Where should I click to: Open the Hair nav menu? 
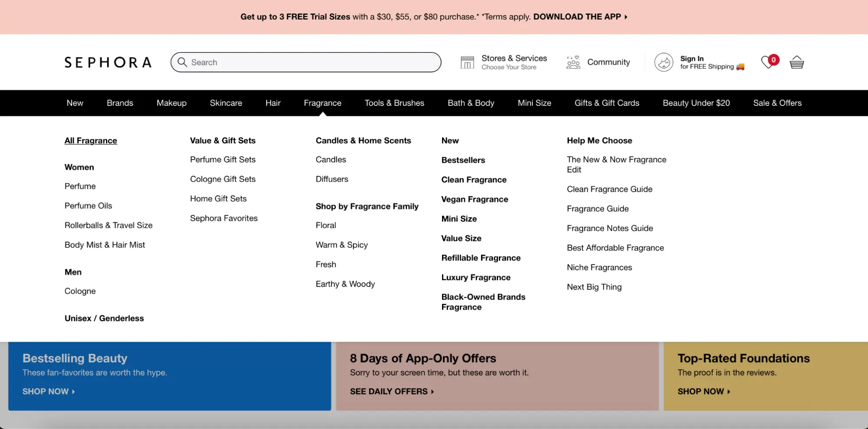(273, 103)
